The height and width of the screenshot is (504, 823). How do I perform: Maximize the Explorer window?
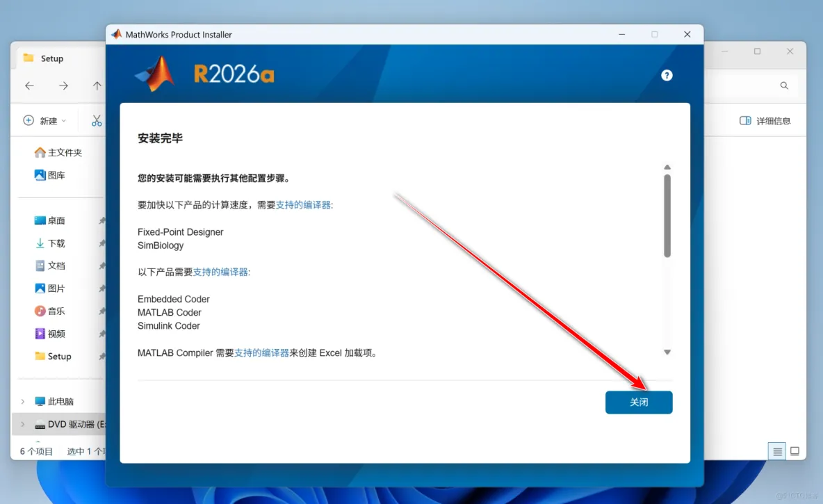(757, 51)
